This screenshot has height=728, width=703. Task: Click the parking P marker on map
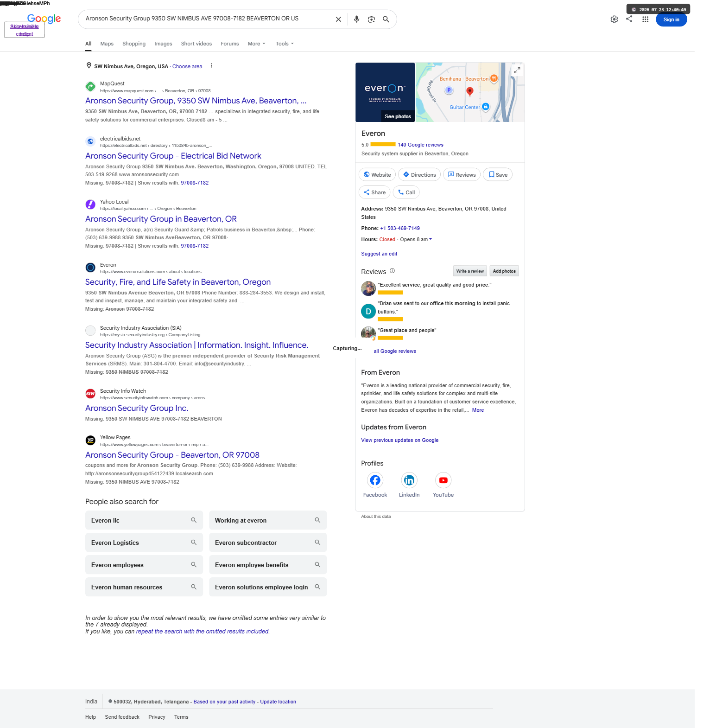click(x=449, y=90)
